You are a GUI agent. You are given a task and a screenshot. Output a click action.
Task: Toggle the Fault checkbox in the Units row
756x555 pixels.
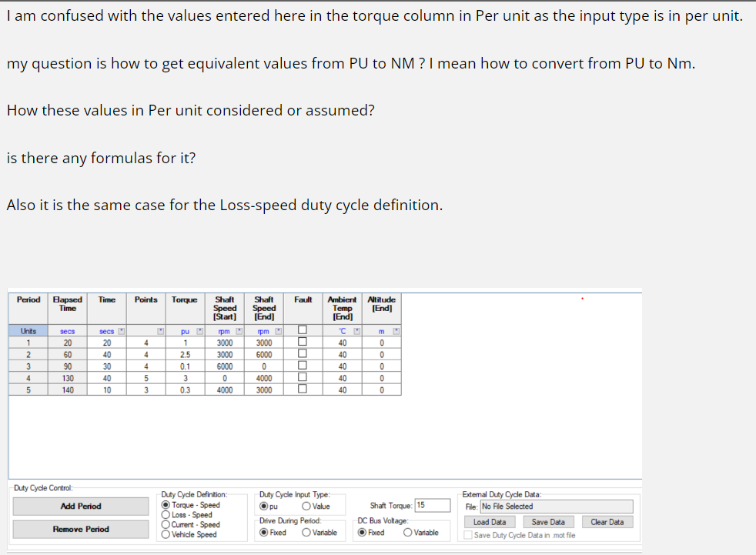point(303,330)
